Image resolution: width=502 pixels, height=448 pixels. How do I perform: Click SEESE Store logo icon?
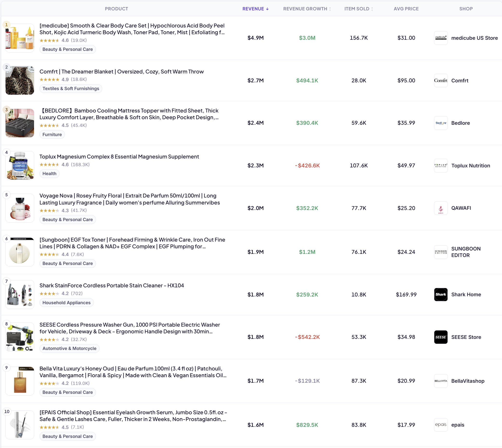[x=441, y=337]
